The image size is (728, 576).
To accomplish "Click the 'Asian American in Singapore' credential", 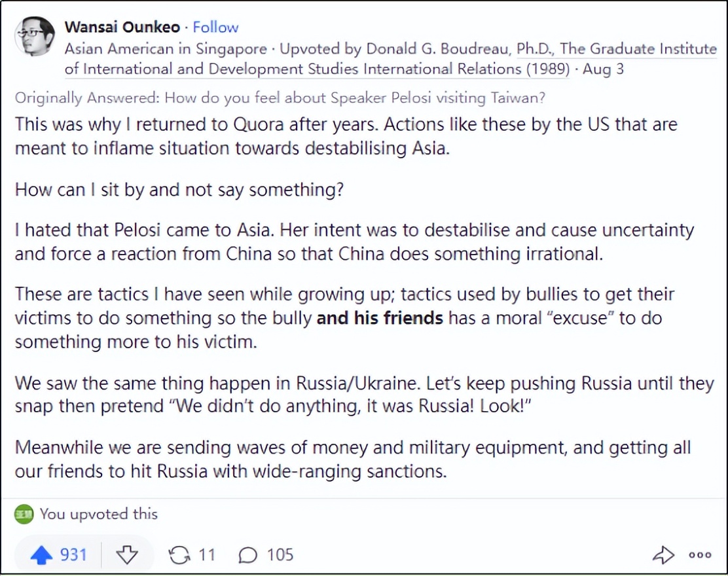I will tap(166, 49).
